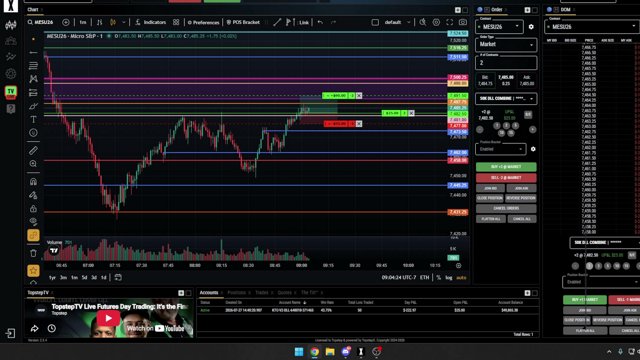Click the Buy +2 @ Market button
Screen dimensions: 640x360
click(506, 167)
